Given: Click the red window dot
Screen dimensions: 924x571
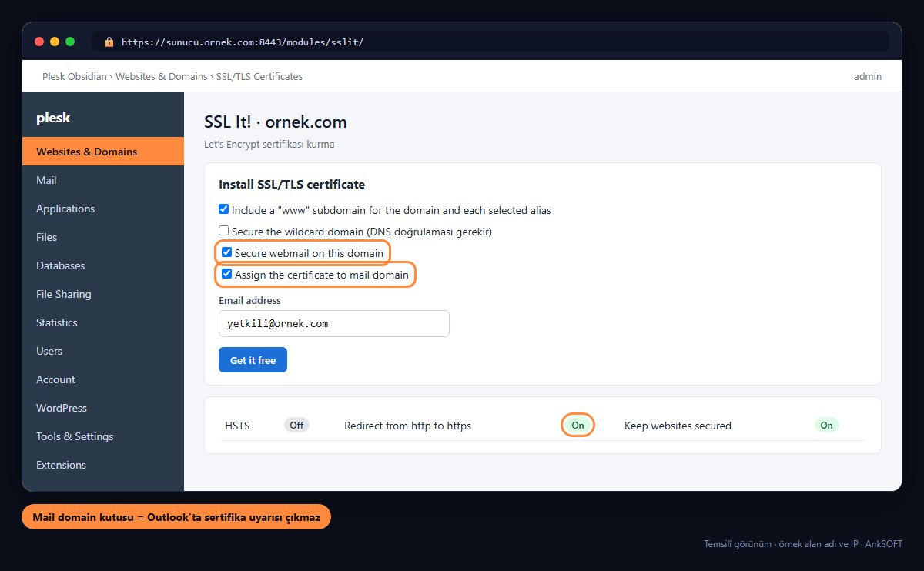Looking at the screenshot, I should pos(38,42).
